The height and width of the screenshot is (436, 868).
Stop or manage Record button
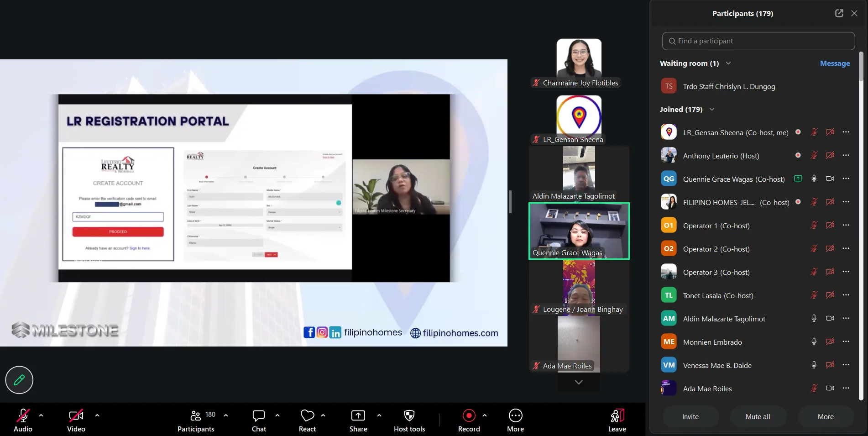coord(469,420)
